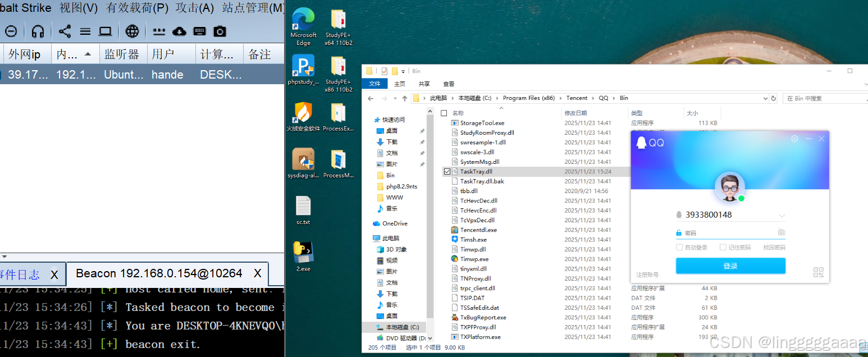Open StudyPE+ x64 110b2 desktop folder
Screen dimensions: 868x357
pyautogui.click(x=338, y=28)
